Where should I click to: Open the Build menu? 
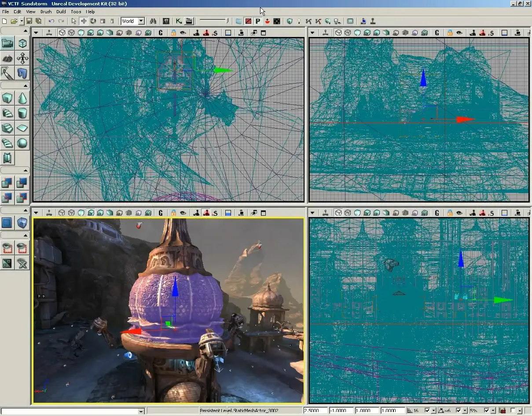pyautogui.click(x=61, y=11)
